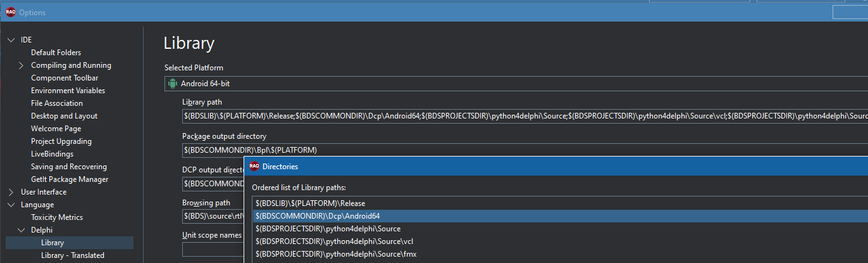The width and height of the screenshot is (868, 263).
Task: Open Desktop and Layout settings
Action: [x=64, y=116]
